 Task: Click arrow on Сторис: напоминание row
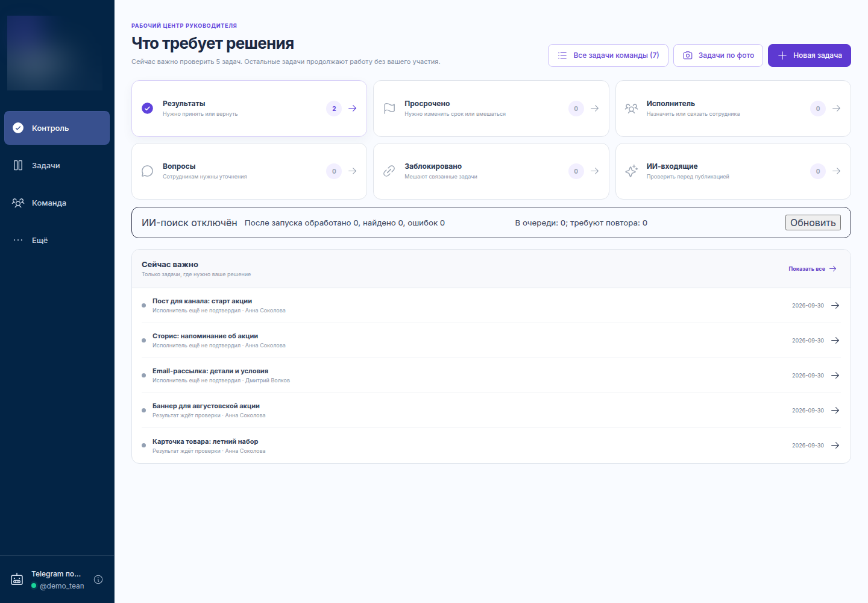[835, 341]
